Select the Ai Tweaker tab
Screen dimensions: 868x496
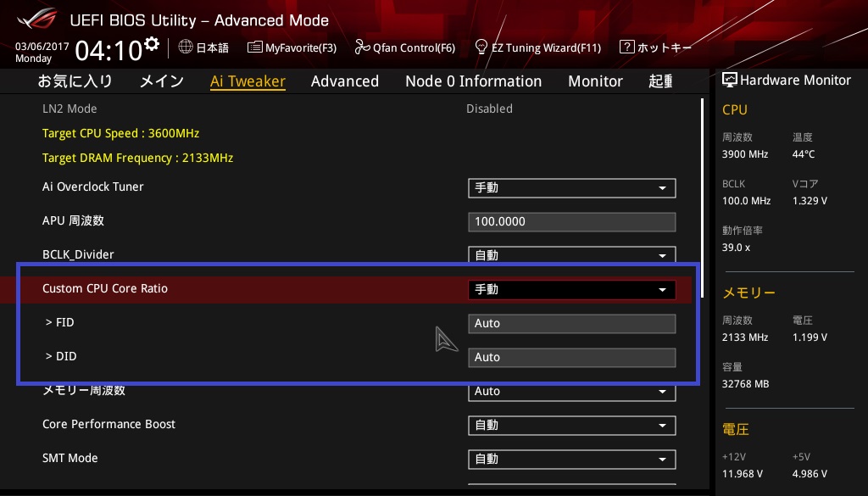click(x=248, y=81)
